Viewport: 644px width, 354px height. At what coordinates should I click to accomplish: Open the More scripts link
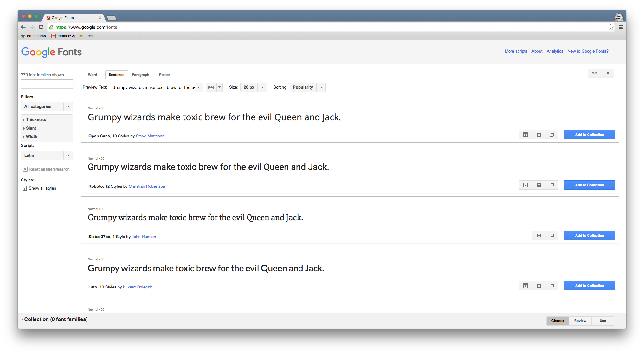[516, 51]
